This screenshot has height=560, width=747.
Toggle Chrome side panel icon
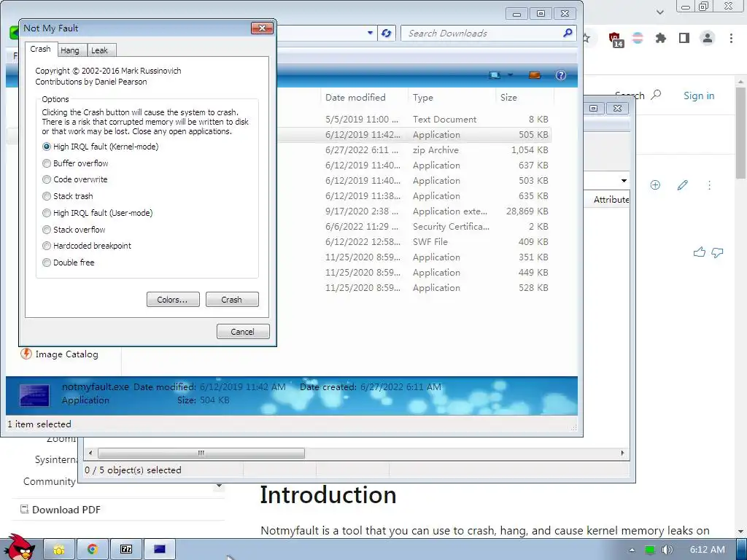point(684,38)
